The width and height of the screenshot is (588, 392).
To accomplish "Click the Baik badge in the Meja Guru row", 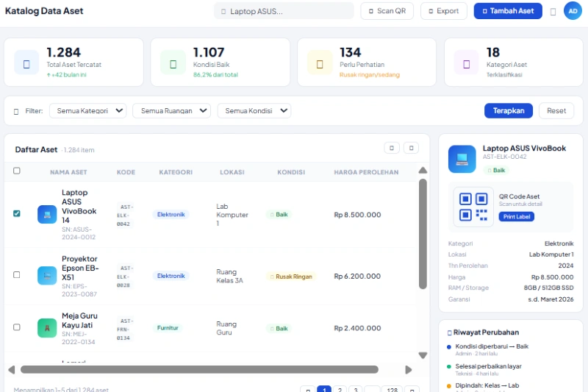I will pyautogui.click(x=279, y=329).
